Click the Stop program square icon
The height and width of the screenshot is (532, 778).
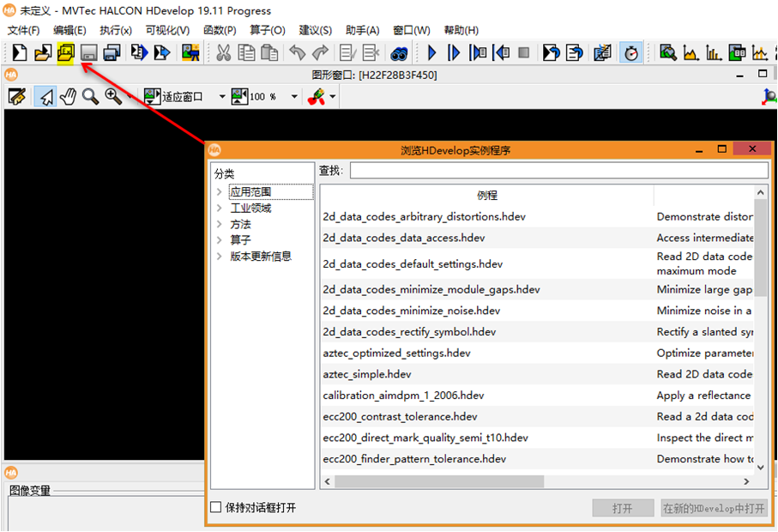pyautogui.click(x=523, y=52)
